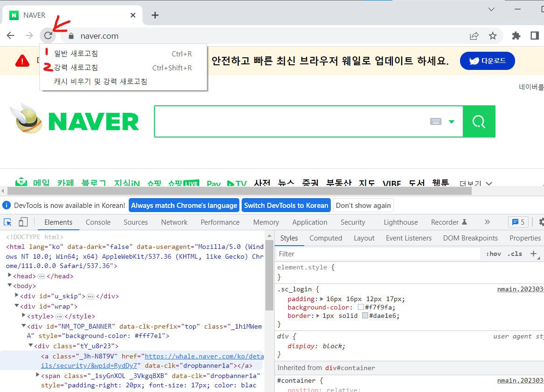Open the Recorder tab
The height and width of the screenshot is (392, 544).
(x=449, y=222)
